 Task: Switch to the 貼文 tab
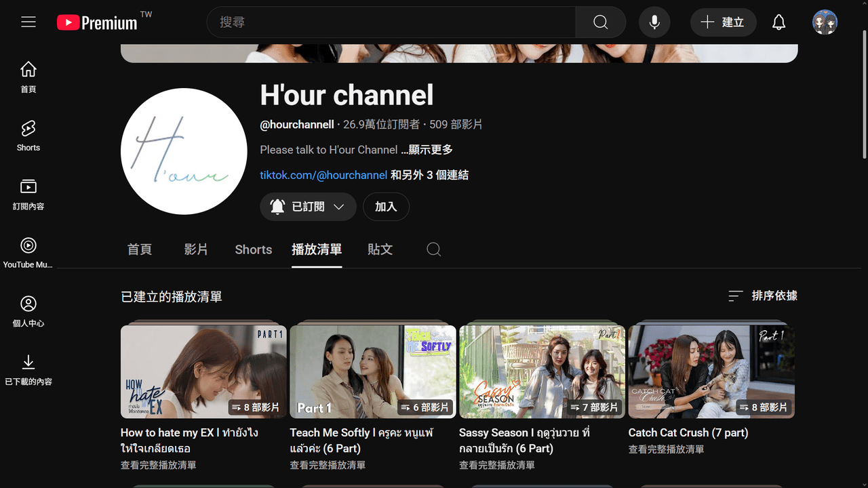point(380,249)
